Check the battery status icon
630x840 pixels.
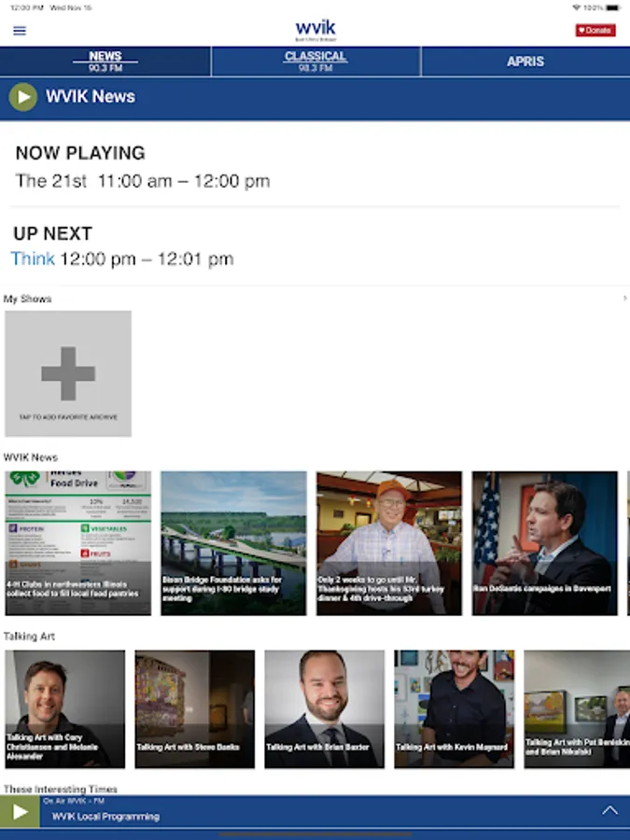point(613,8)
